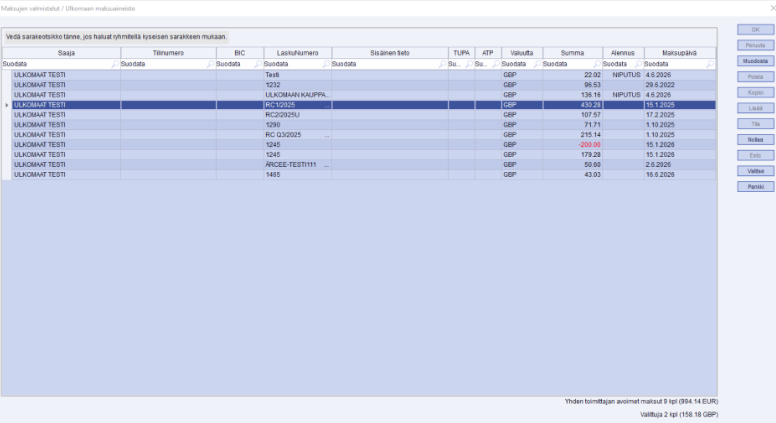776x423 pixels.
Task: Click the magnifier icon in Alennus filter
Action: [x=638, y=64]
